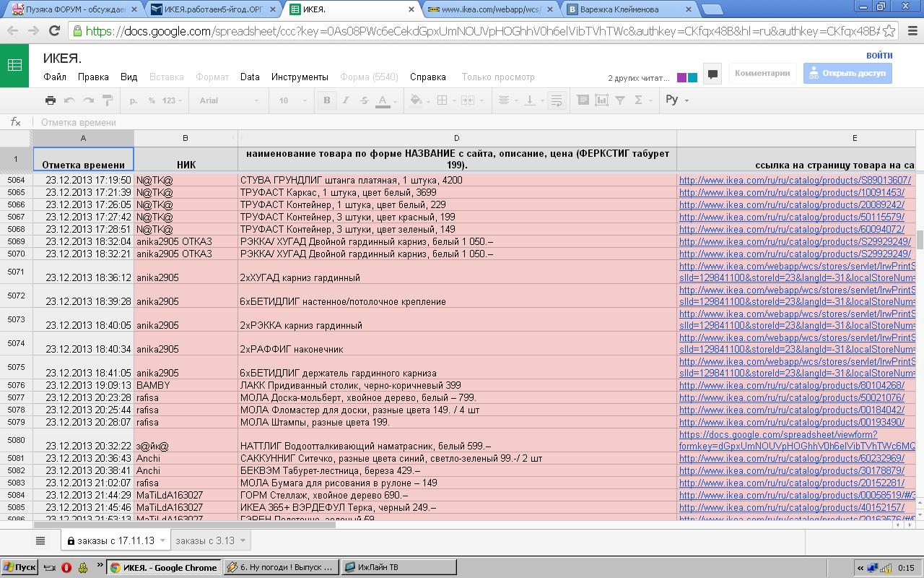The image size is (924, 578).
Task: Click the magenta viewer color swatch
Action: coord(682,77)
